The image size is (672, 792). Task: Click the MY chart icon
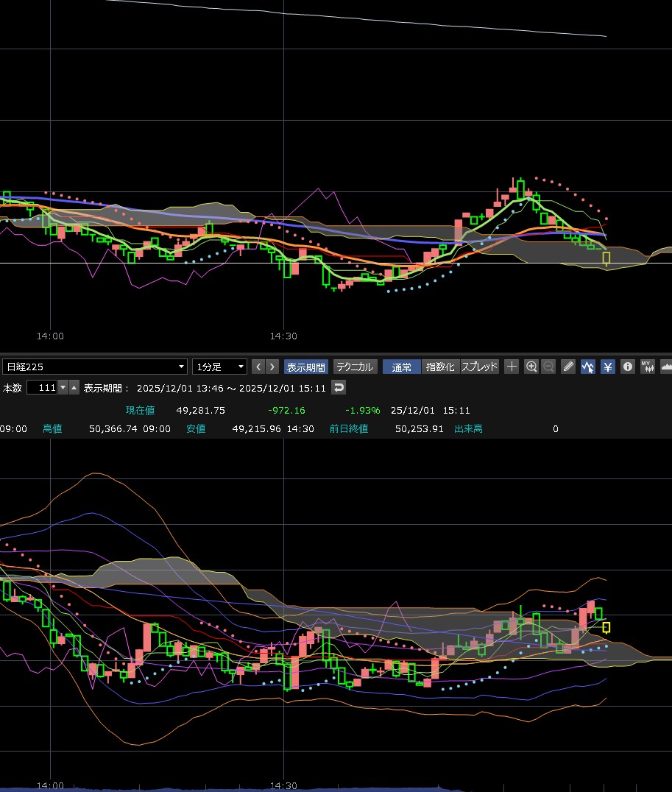click(x=647, y=367)
